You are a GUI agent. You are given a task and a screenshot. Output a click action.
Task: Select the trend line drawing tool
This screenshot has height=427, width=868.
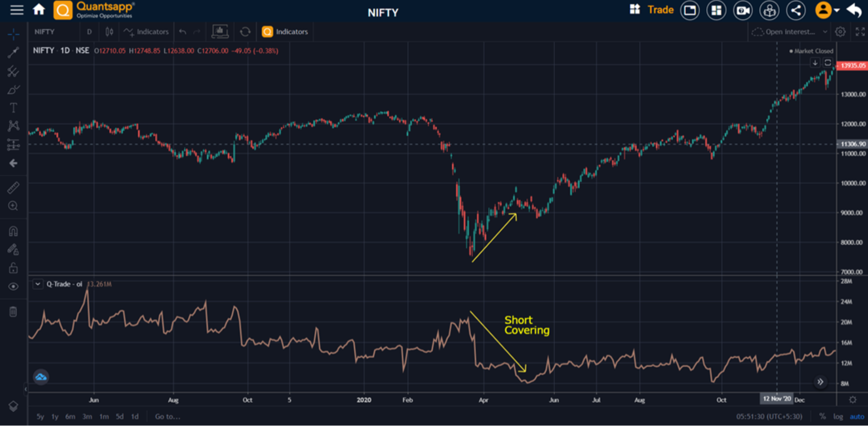(x=13, y=53)
